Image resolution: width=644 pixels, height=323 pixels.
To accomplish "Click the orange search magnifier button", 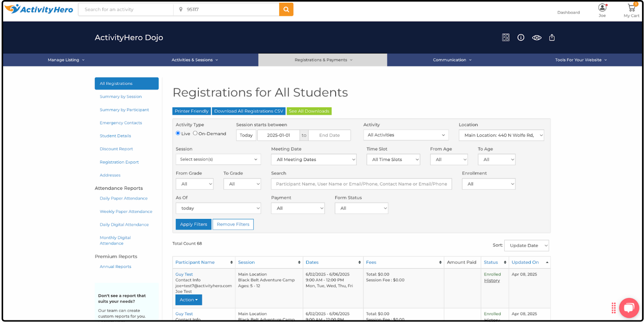I will coord(286,9).
